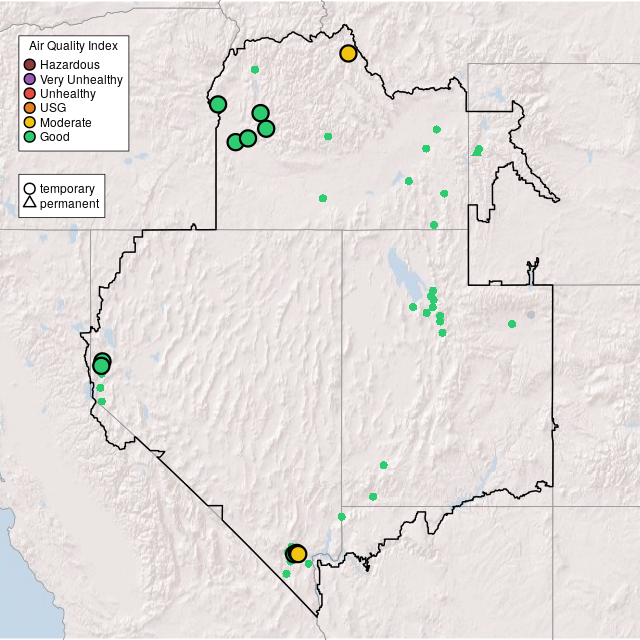This screenshot has width=640, height=640.
Task: Click the small green dot beside gray dot
Action: 512,324
